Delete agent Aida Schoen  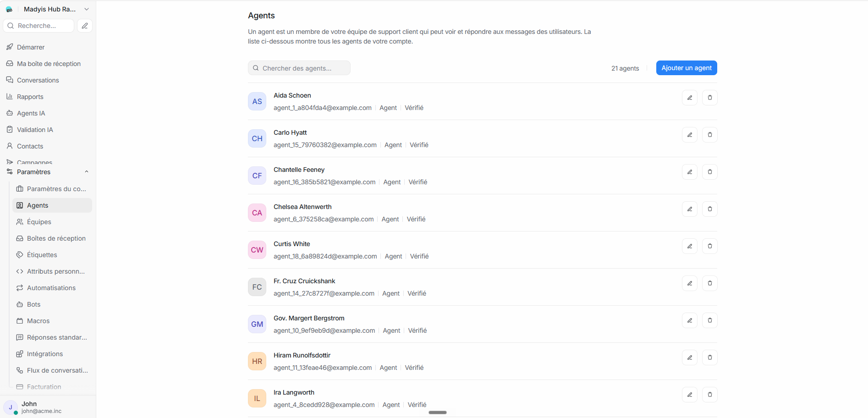[x=710, y=98]
